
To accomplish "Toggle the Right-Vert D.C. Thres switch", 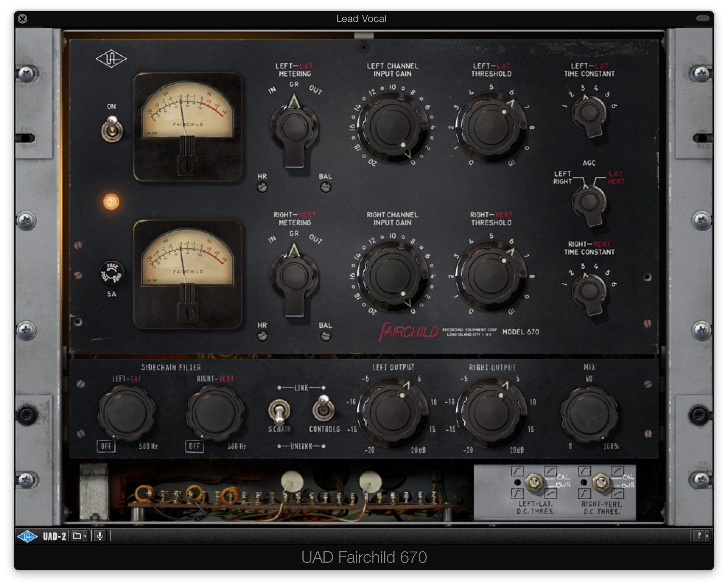I will tap(601, 482).
